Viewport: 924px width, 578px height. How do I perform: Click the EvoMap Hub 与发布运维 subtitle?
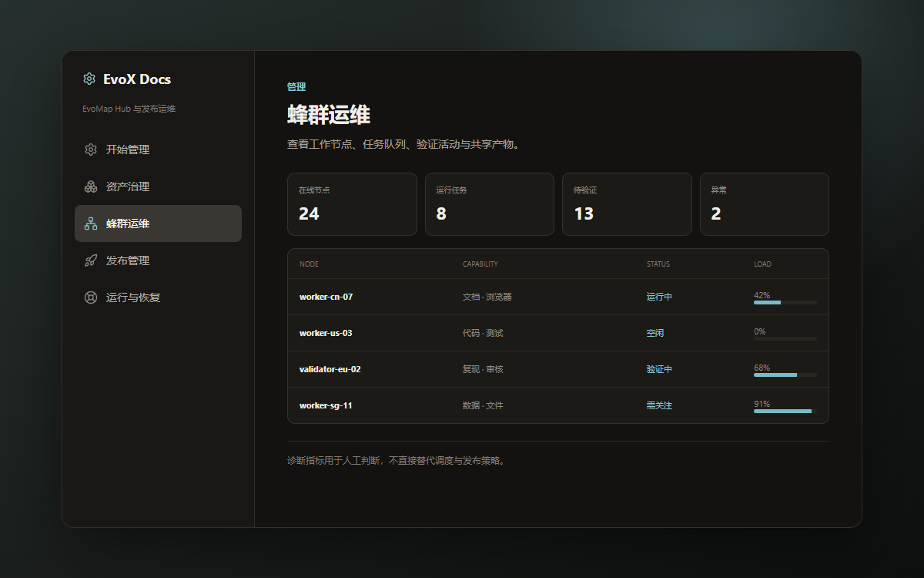point(129,109)
